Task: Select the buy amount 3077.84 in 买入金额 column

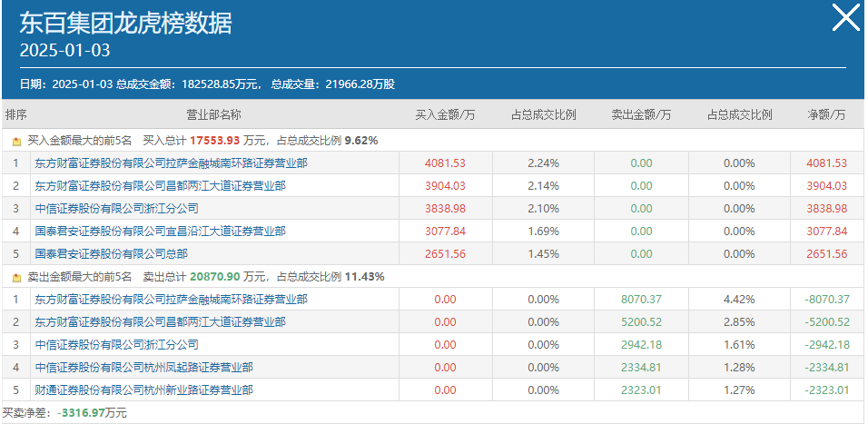Action: [x=445, y=232]
